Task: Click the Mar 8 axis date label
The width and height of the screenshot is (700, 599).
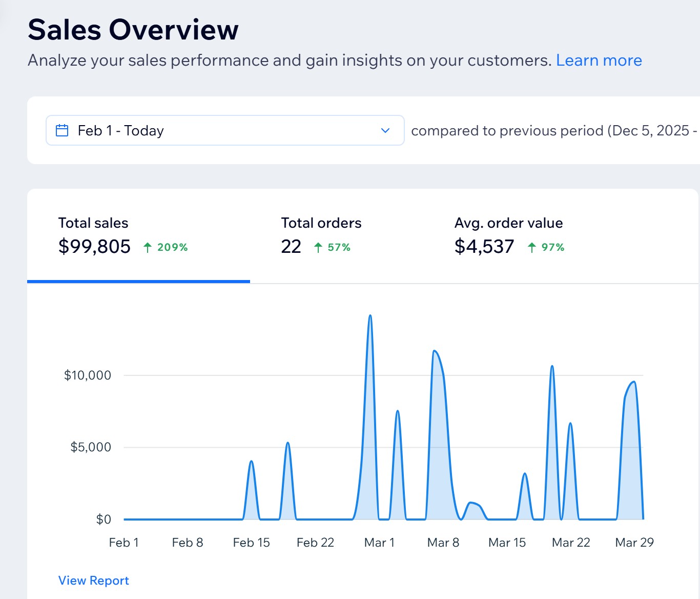Action: [443, 543]
